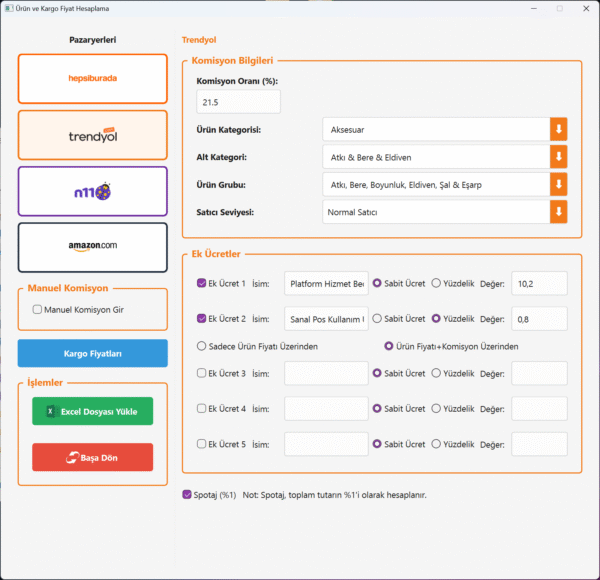Select Sabit Ücret for Ek Ücret 2
The height and width of the screenshot is (580, 600).
pyautogui.click(x=377, y=318)
